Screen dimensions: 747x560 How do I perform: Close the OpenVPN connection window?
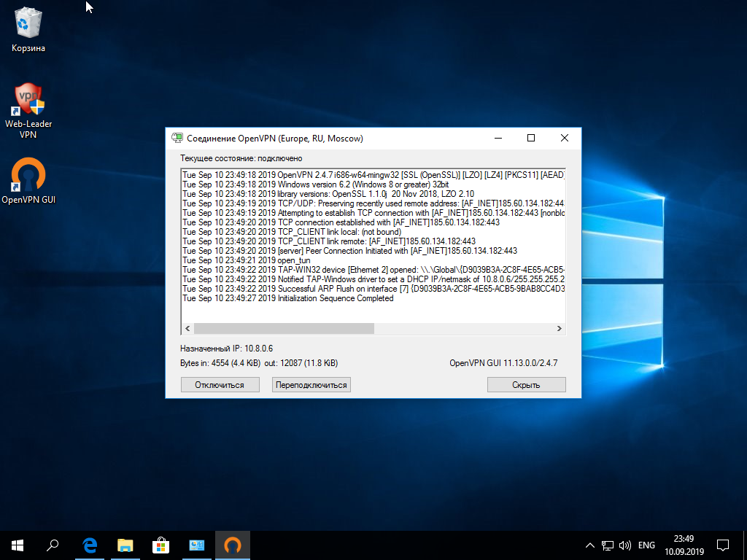point(565,138)
